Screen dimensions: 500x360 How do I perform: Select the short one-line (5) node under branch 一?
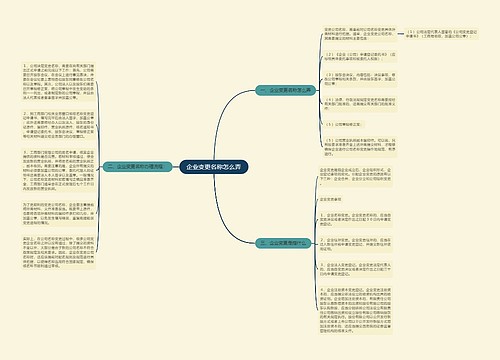pyautogui.click(x=343, y=124)
